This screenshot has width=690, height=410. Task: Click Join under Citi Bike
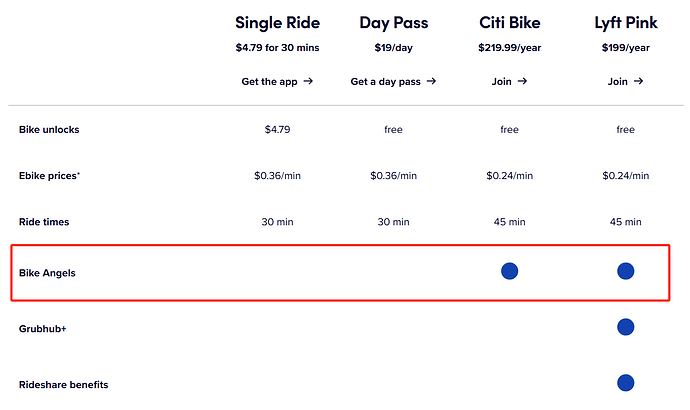pos(509,81)
